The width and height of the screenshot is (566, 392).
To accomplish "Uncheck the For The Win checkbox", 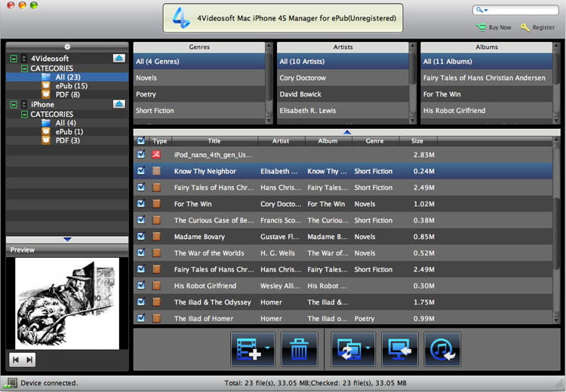I will point(141,204).
